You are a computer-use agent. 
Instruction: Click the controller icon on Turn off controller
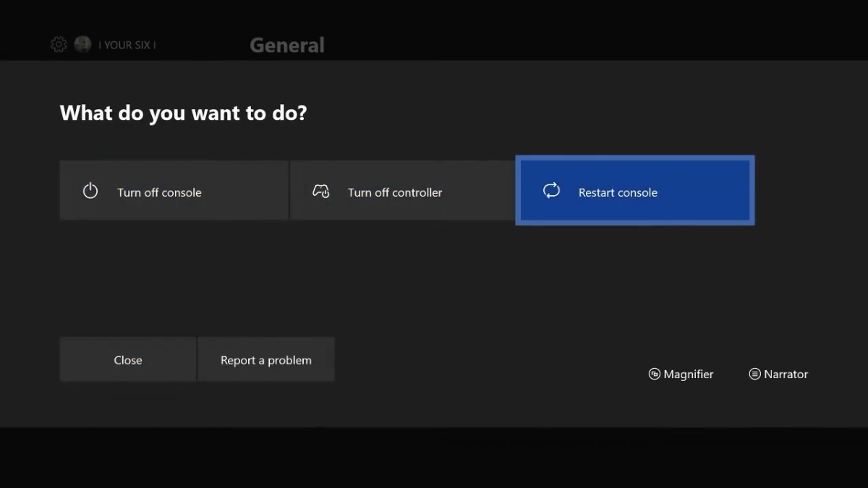coord(321,191)
